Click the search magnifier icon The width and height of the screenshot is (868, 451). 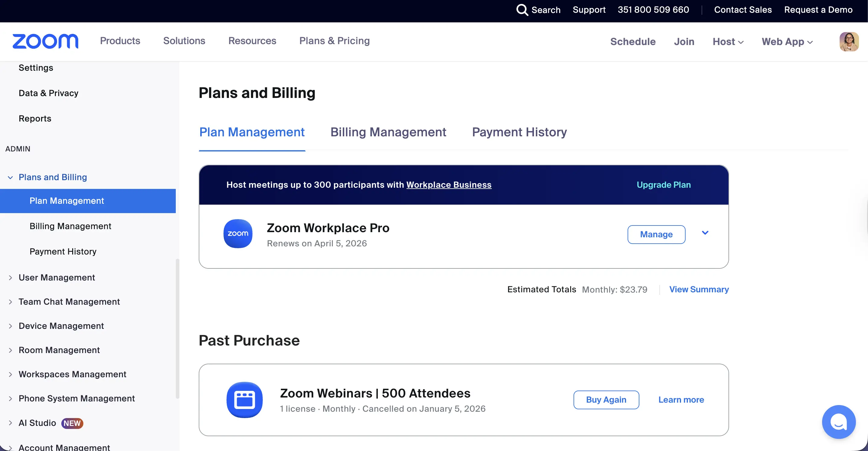(522, 10)
